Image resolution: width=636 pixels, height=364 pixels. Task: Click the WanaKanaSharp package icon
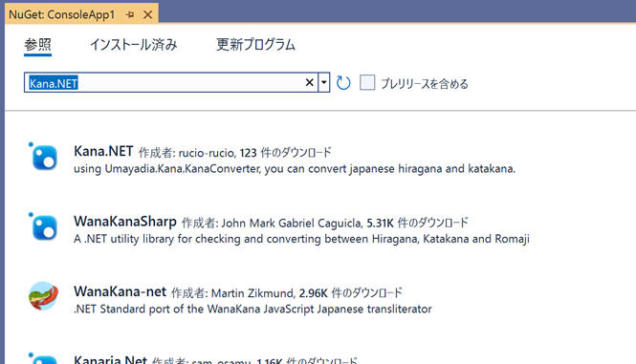tap(43, 227)
